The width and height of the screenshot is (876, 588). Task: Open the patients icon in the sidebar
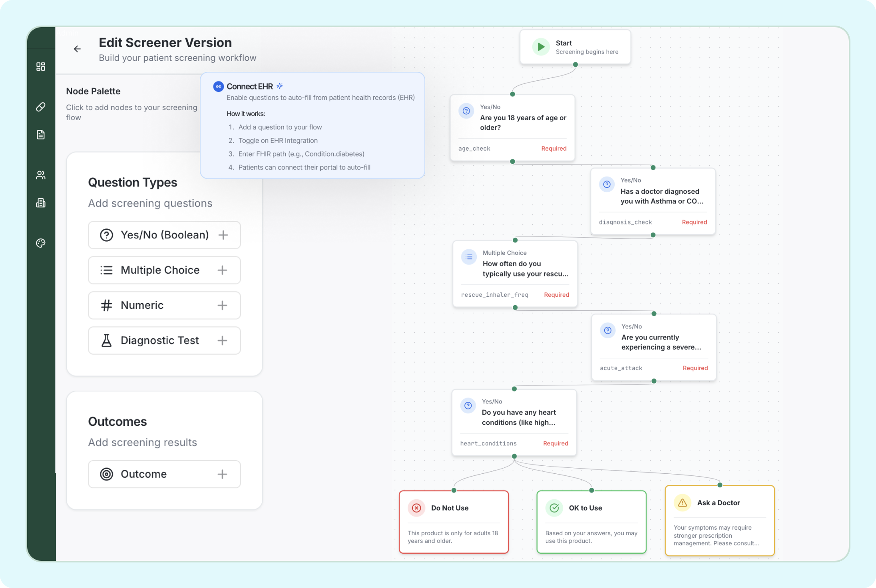click(40, 175)
